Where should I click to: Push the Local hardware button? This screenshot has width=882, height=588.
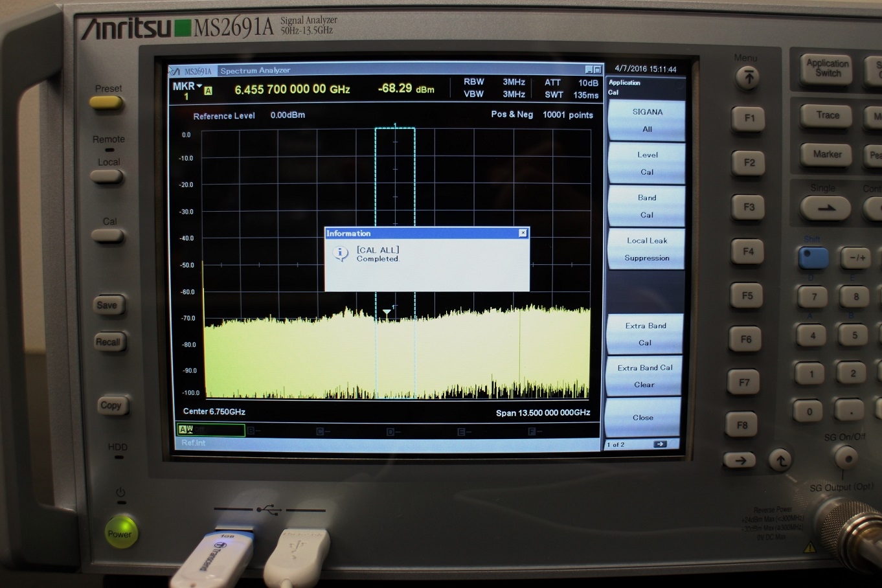[x=107, y=177]
